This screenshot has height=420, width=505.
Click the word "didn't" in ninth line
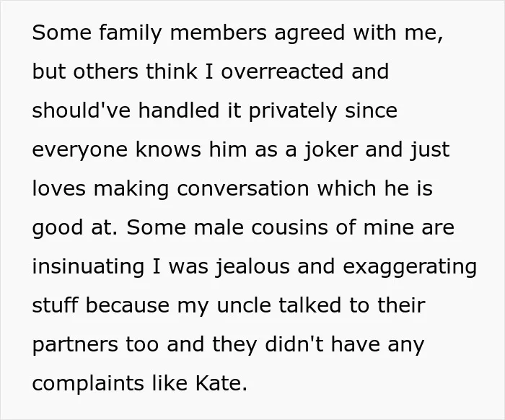click(294, 344)
